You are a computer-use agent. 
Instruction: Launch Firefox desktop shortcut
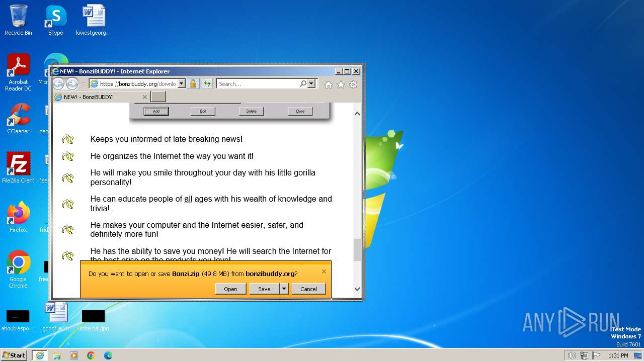coord(18,217)
